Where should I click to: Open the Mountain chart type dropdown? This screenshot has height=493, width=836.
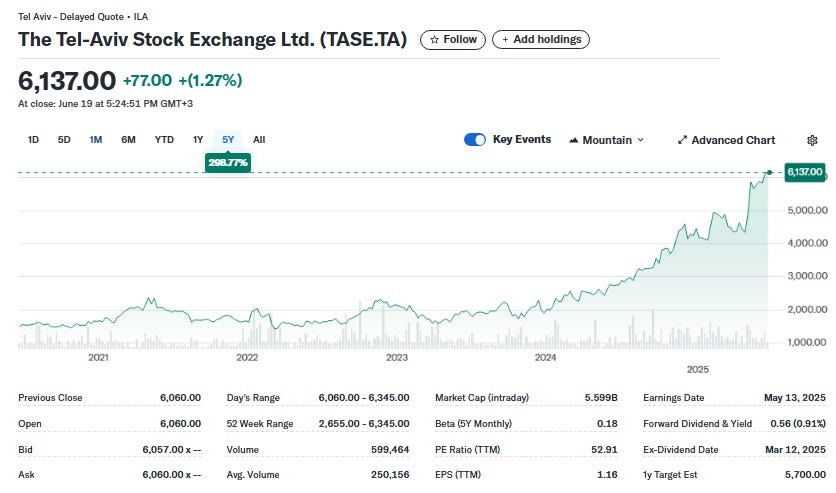tap(607, 140)
